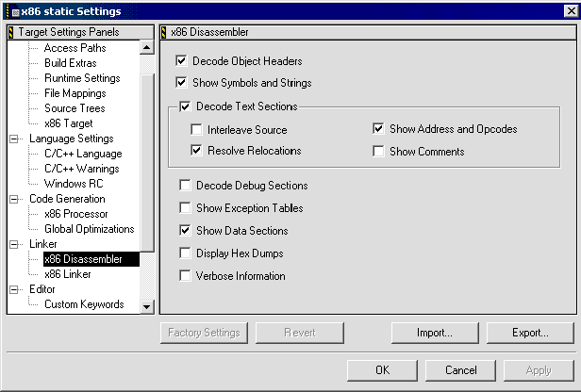581x392 pixels.
Task: Uncheck Show Data Sections checkbox
Action: [185, 230]
